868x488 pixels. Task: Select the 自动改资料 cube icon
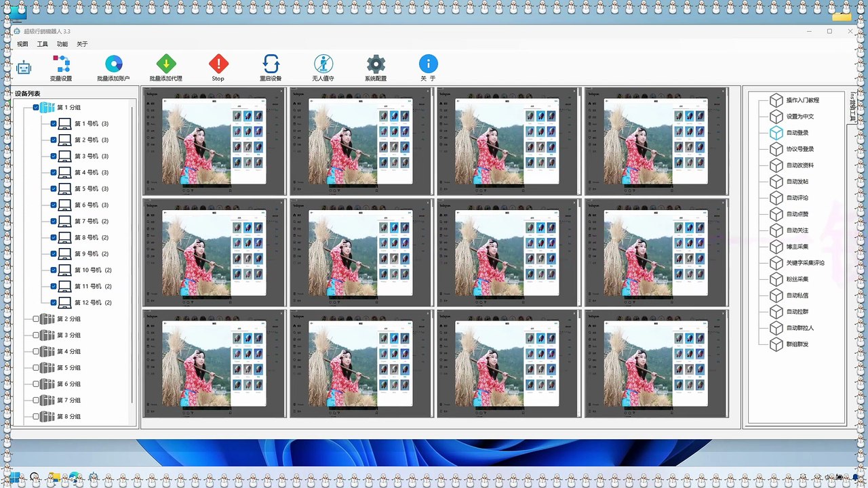tap(776, 165)
